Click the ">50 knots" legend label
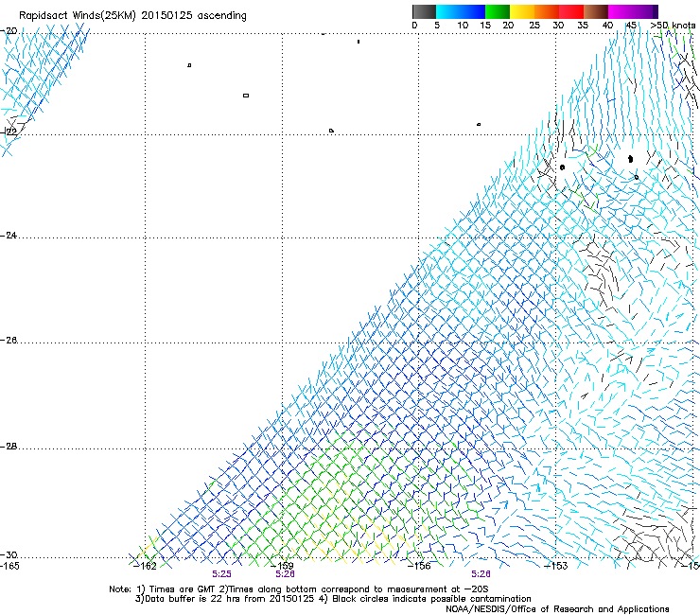700x615 pixels. pos(673,26)
